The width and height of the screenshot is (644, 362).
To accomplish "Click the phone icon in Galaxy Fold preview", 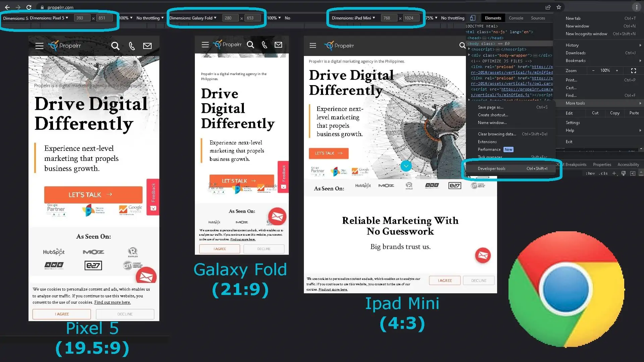I will (264, 45).
